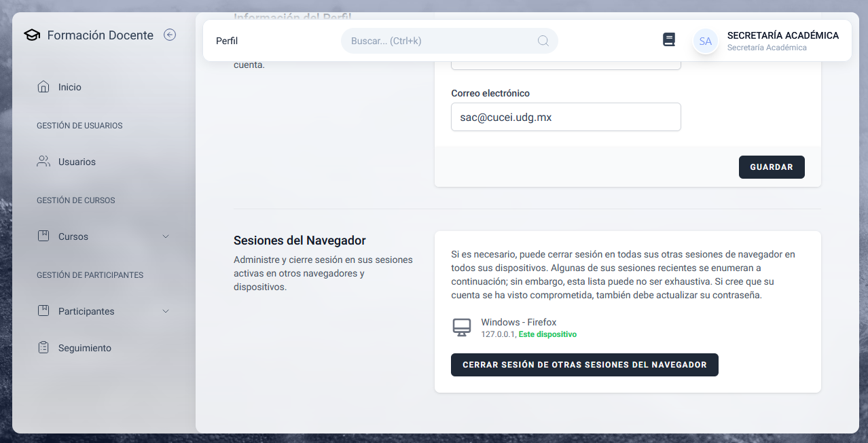Collapse the sidebar with the arrow icon
The image size is (868, 443).
point(170,35)
